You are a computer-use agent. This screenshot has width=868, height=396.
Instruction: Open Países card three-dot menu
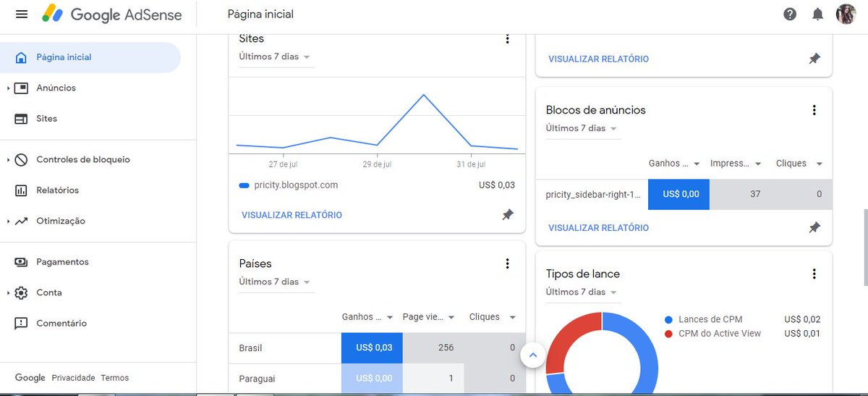tap(508, 264)
